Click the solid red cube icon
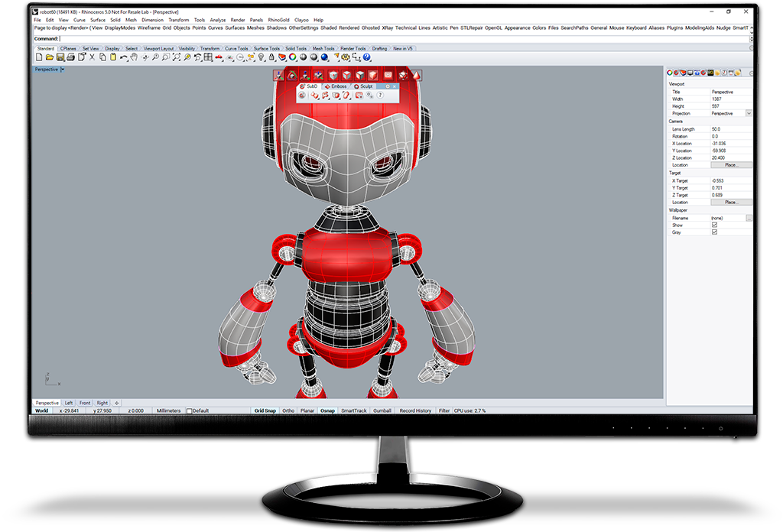This screenshot has height=532, width=783. point(373,76)
